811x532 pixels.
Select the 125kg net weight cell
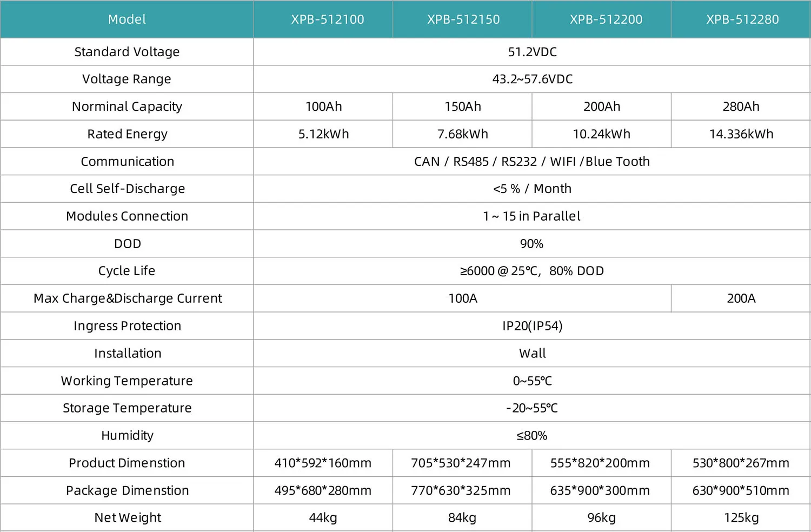[x=741, y=518]
